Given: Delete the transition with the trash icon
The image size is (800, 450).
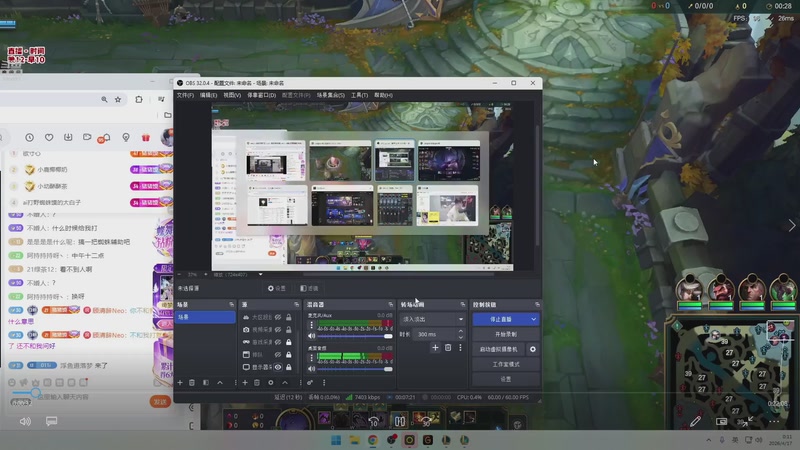Looking at the screenshot, I should [448, 347].
